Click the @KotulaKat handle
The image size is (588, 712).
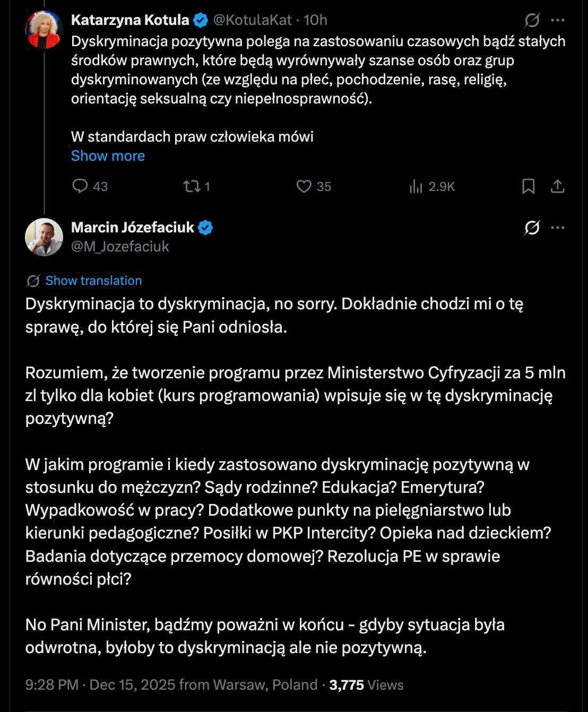[252, 20]
